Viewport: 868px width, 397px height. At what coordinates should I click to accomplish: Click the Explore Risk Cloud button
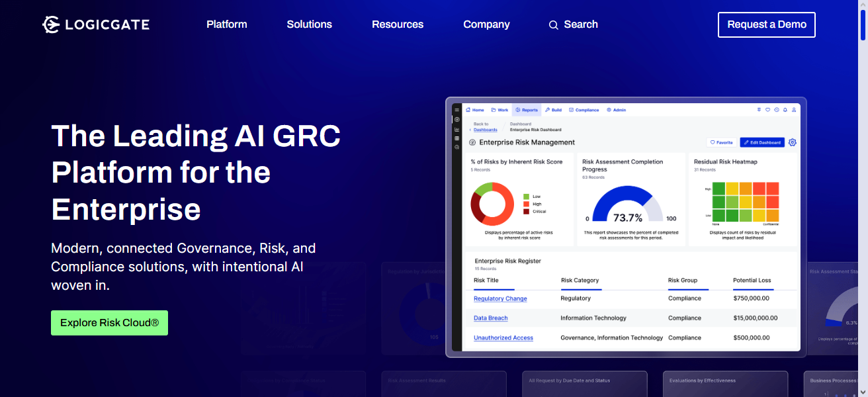click(109, 322)
